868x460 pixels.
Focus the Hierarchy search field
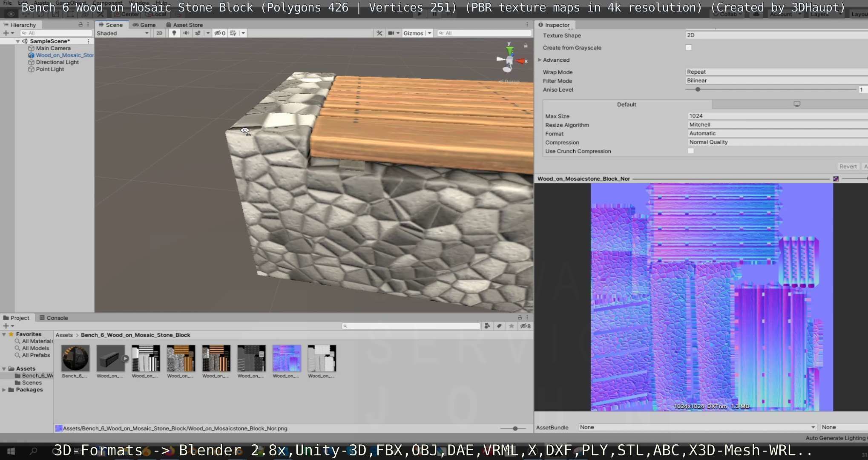tap(56, 33)
